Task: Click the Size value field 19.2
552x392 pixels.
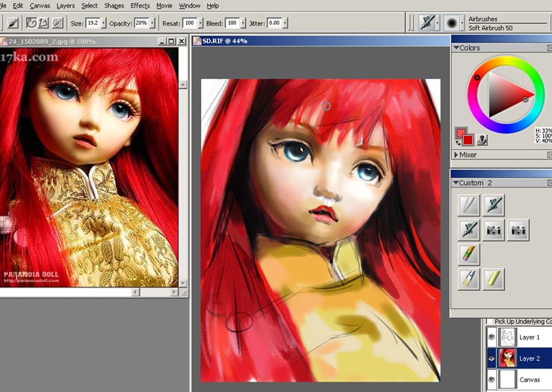Action: 93,23
